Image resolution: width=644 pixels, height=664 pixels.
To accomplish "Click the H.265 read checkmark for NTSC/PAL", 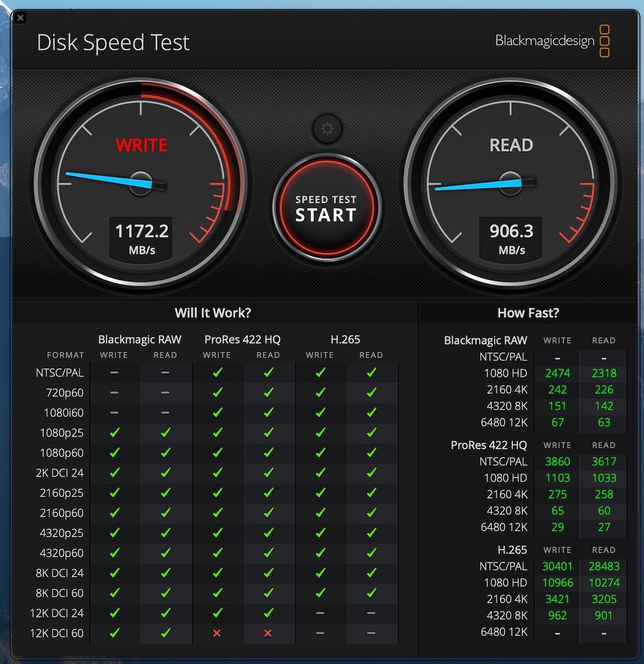I will (x=371, y=373).
